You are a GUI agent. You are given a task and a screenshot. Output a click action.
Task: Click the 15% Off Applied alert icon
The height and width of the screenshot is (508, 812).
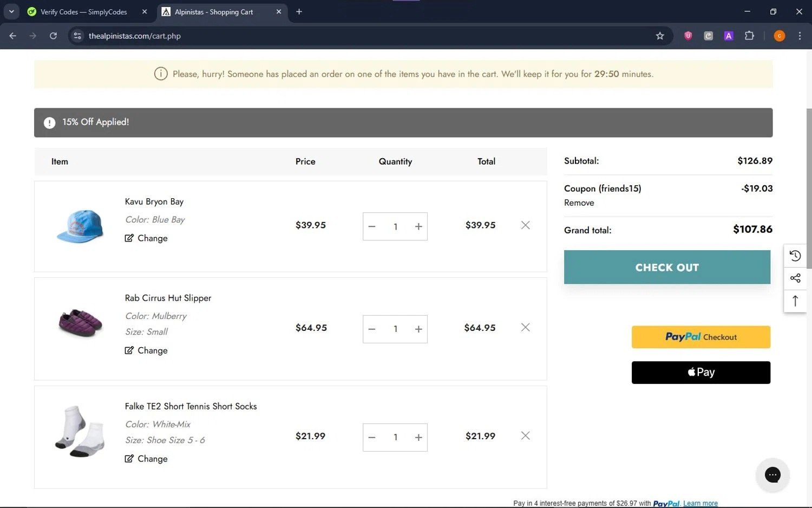[49, 123]
